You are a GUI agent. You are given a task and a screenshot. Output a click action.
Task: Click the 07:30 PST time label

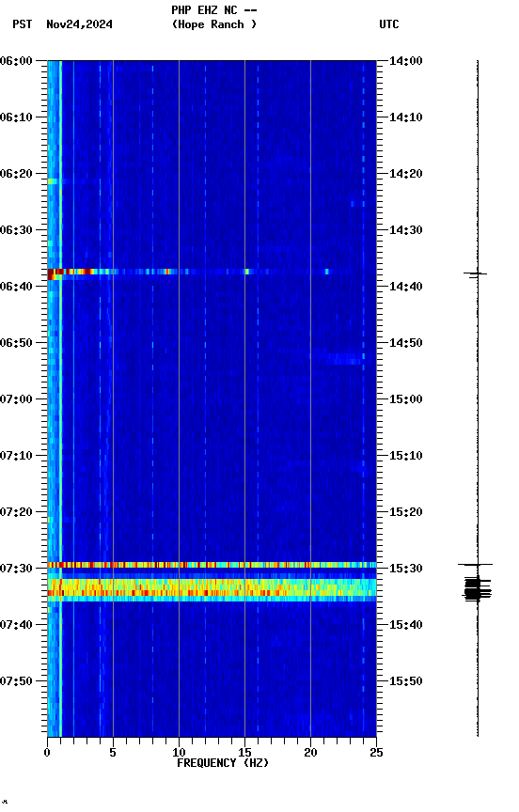(x=16, y=569)
